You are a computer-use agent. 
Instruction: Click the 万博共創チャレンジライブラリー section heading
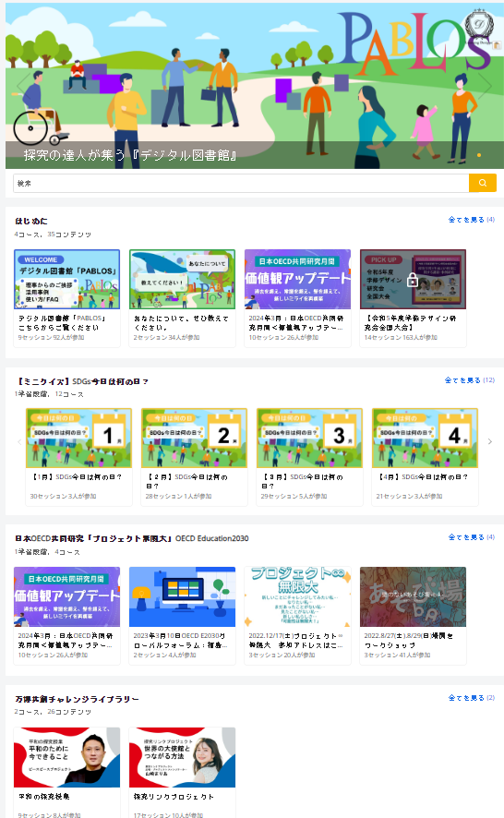[78, 699]
